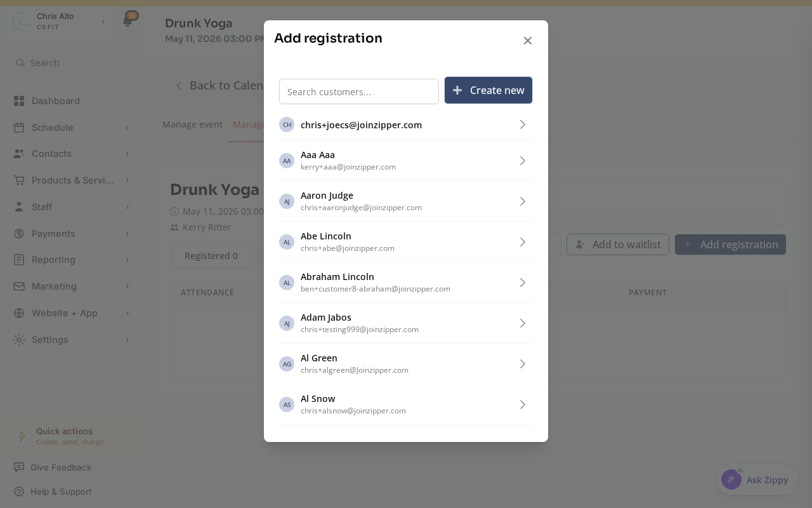812x508 pixels.
Task: Click the Website + App globe icon
Action: tap(19, 313)
